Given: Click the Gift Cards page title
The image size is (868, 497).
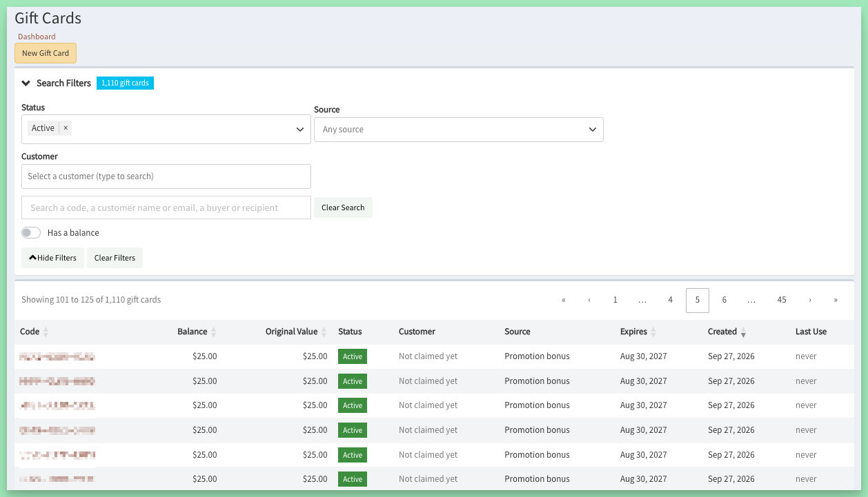Looking at the screenshot, I should [x=48, y=19].
